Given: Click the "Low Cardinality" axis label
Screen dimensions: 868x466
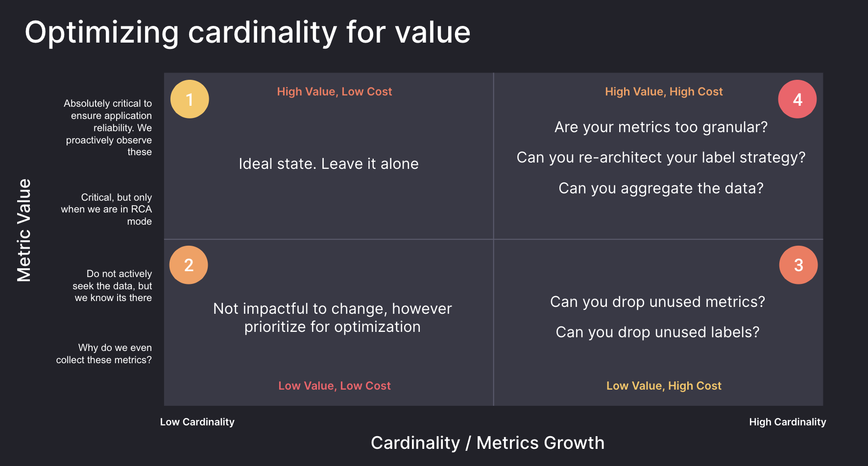Looking at the screenshot, I should [x=197, y=422].
